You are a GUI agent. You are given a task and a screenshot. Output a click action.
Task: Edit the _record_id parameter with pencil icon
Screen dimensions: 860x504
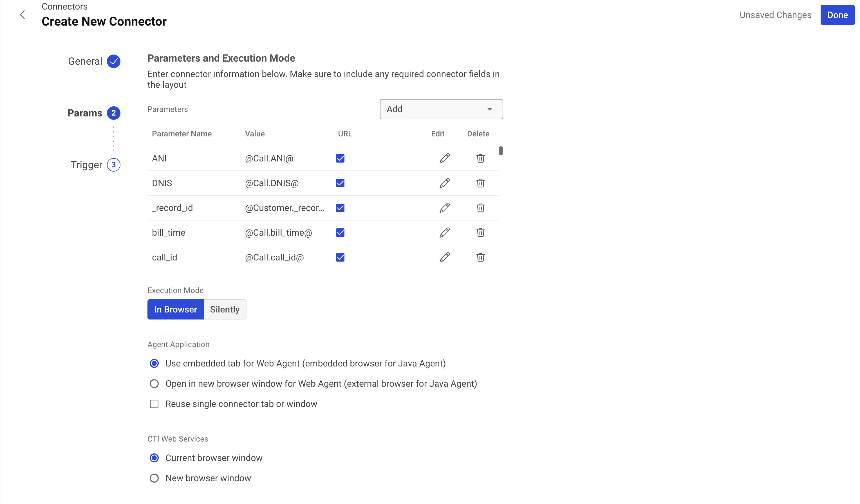[444, 208]
